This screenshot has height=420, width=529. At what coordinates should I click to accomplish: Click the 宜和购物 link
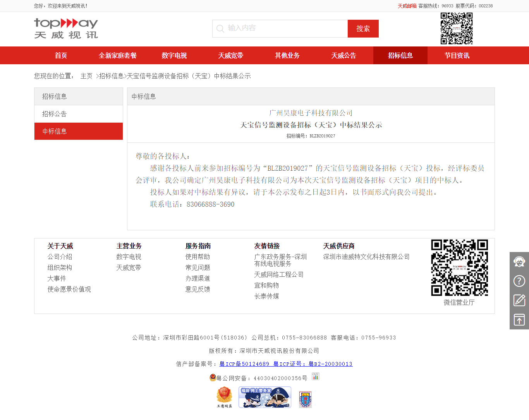267,285
